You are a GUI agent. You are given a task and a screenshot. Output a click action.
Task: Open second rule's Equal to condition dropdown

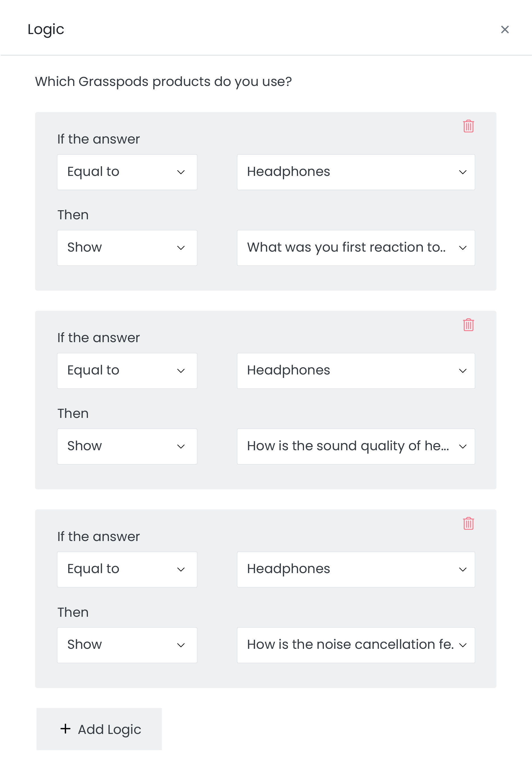click(x=127, y=371)
